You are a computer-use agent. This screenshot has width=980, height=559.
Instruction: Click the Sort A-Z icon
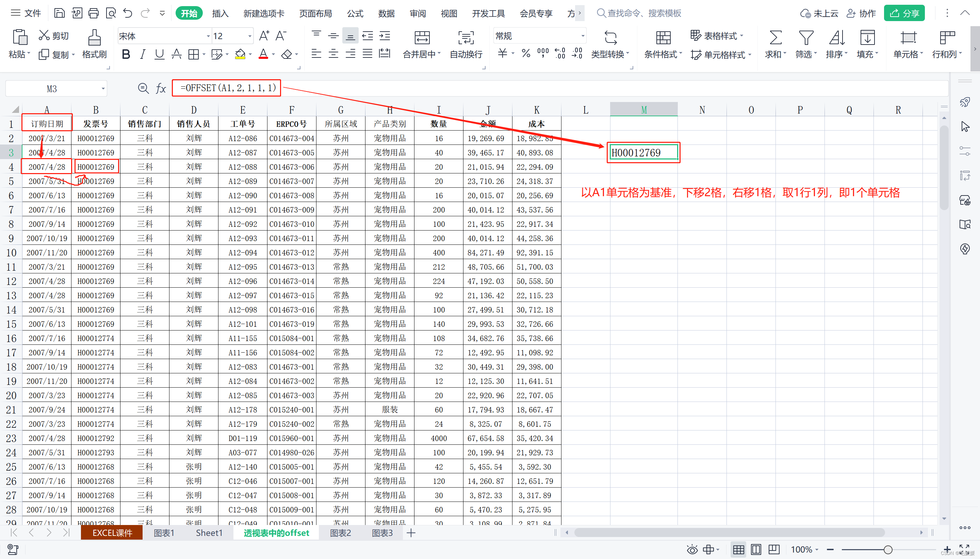(836, 37)
